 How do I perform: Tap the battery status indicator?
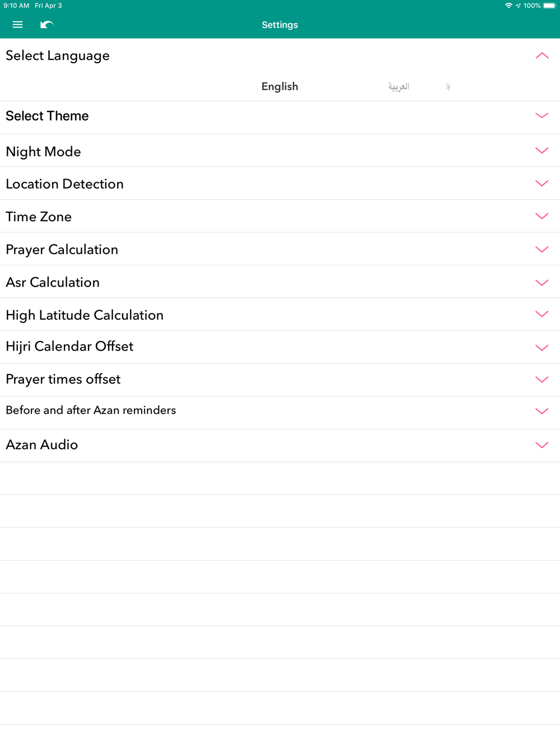[x=549, y=6]
